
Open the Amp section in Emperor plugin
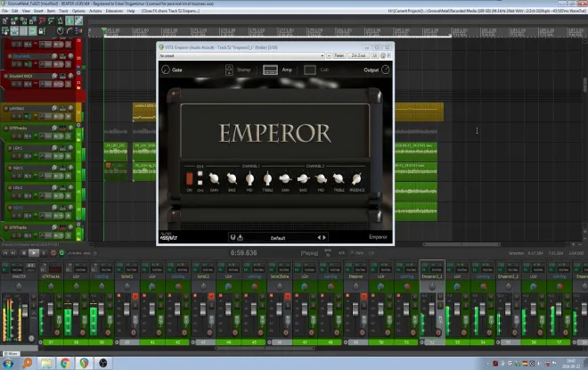pos(277,70)
